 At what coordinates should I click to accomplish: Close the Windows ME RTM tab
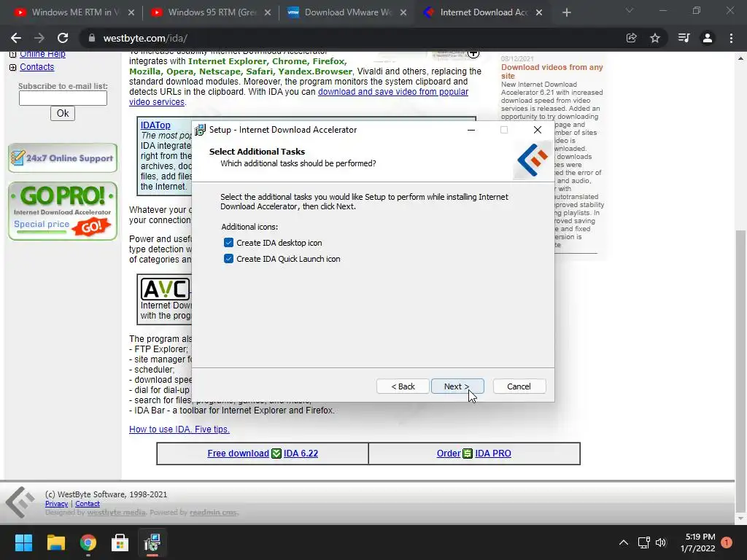(131, 12)
